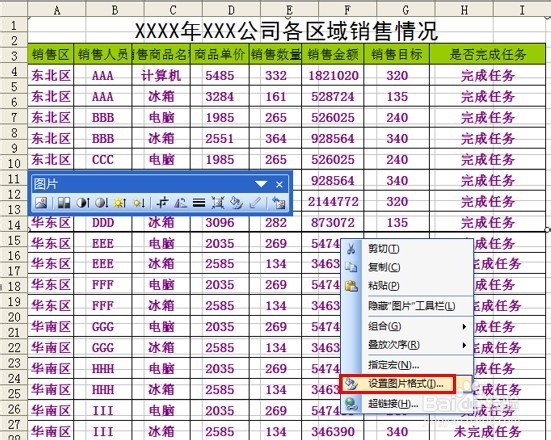Decrease brightness using the sun-down icon

(138, 203)
